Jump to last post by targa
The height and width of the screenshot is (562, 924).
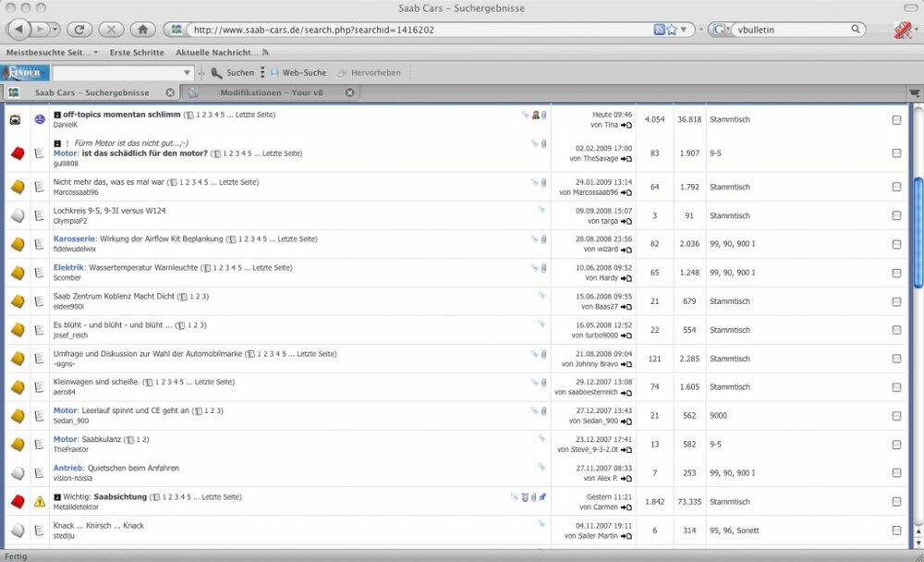pos(626,221)
